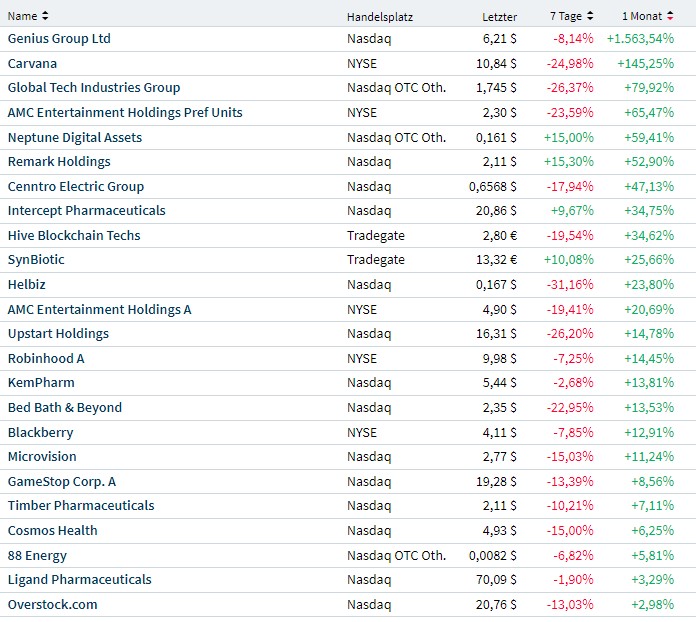Sort by 7 Tage column arrows

590,16
